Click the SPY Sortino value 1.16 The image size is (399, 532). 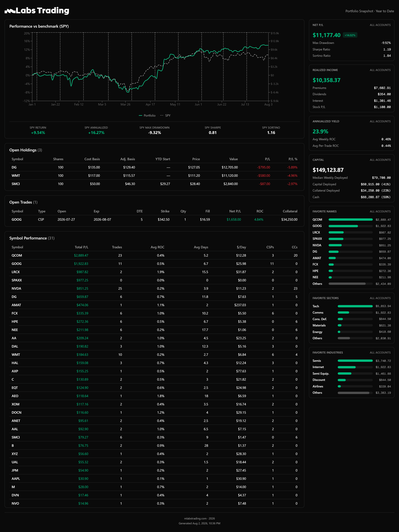[271, 133]
